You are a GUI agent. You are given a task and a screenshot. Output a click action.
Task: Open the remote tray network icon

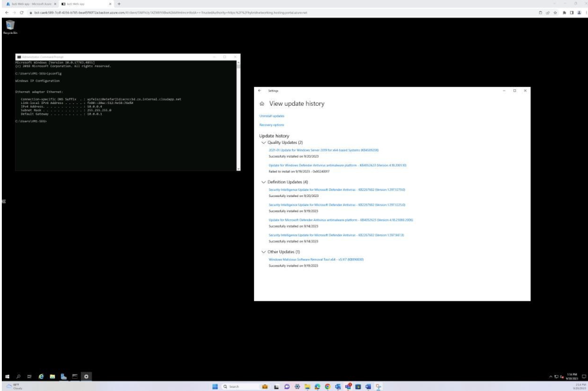tap(556, 376)
